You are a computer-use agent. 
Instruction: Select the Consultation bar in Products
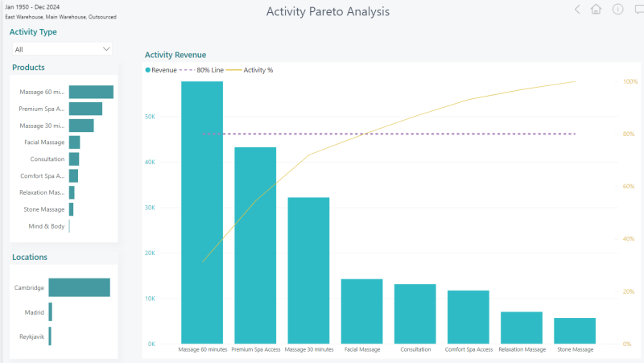pos(74,159)
